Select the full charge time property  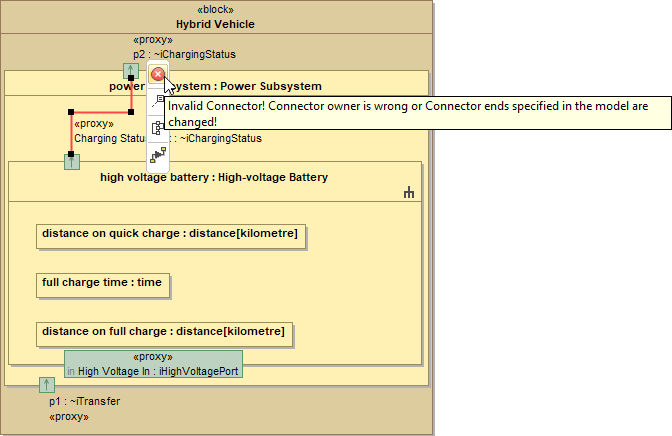(x=102, y=283)
